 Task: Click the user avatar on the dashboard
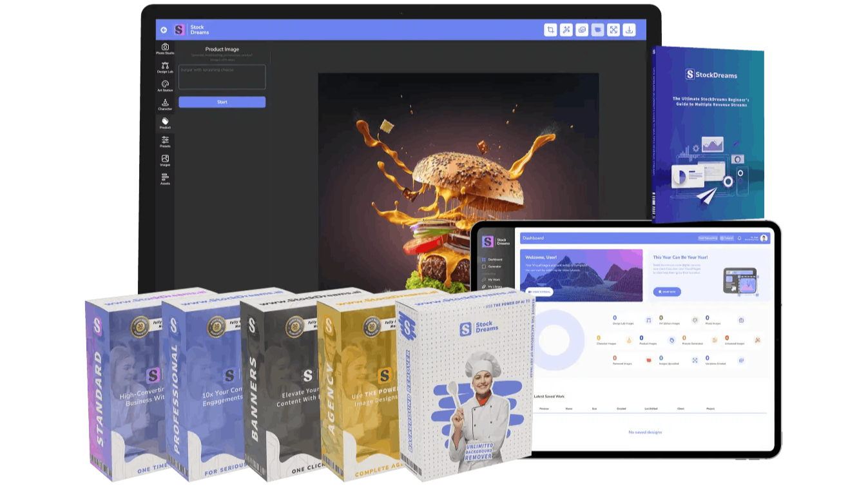coord(764,238)
